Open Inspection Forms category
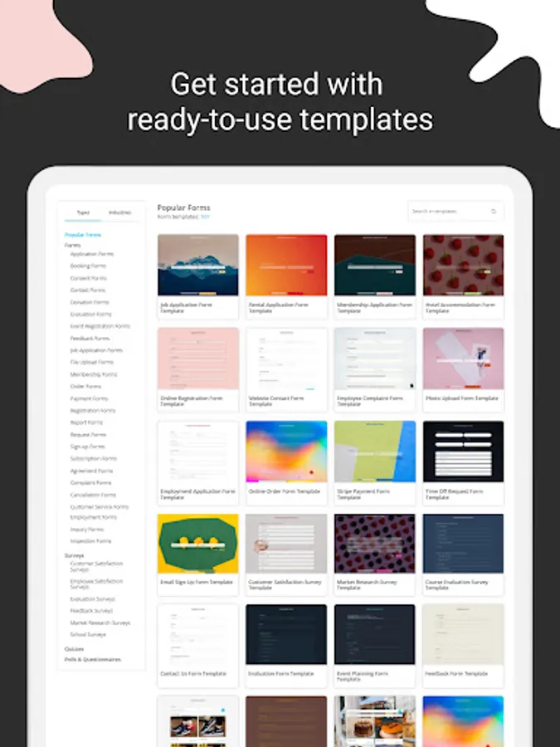 (x=90, y=541)
